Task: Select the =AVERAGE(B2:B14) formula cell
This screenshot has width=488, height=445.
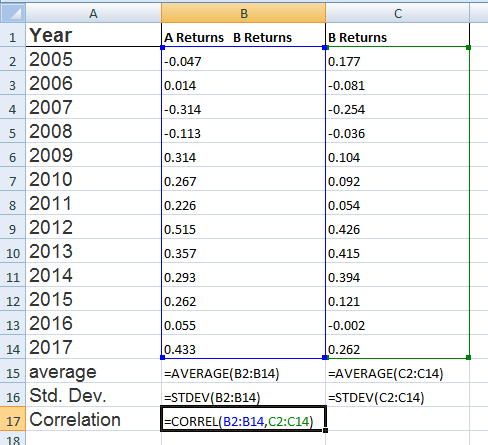Action: pos(244,371)
